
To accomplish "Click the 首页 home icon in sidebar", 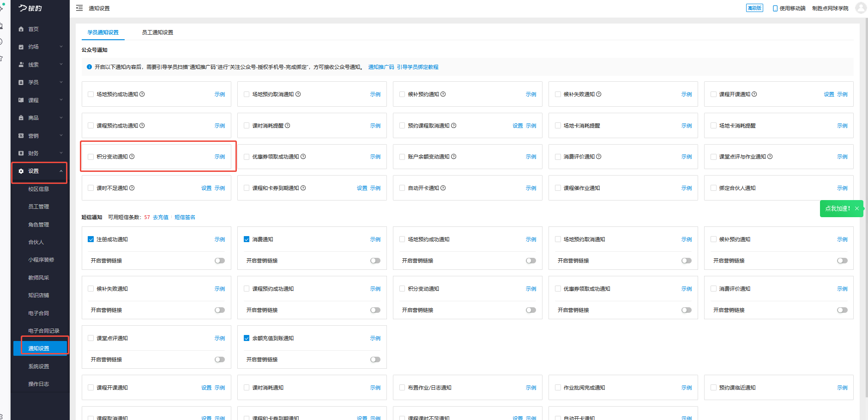I will 21,29.
